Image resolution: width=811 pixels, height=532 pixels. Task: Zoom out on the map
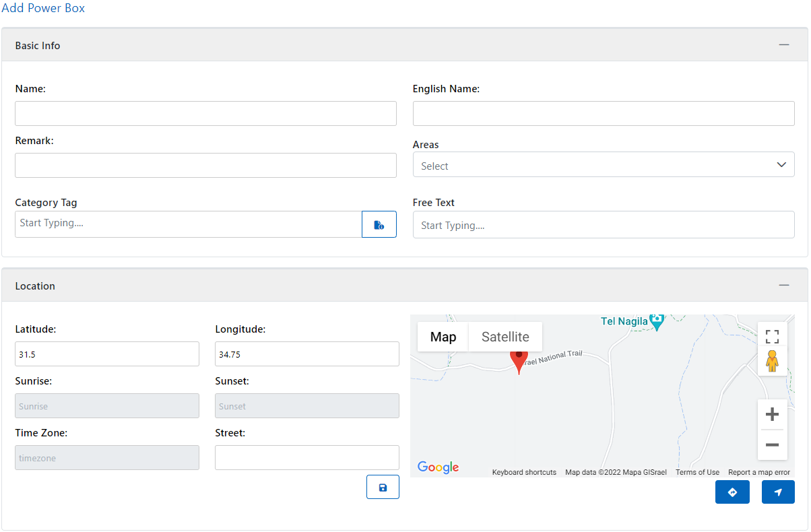(x=772, y=445)
